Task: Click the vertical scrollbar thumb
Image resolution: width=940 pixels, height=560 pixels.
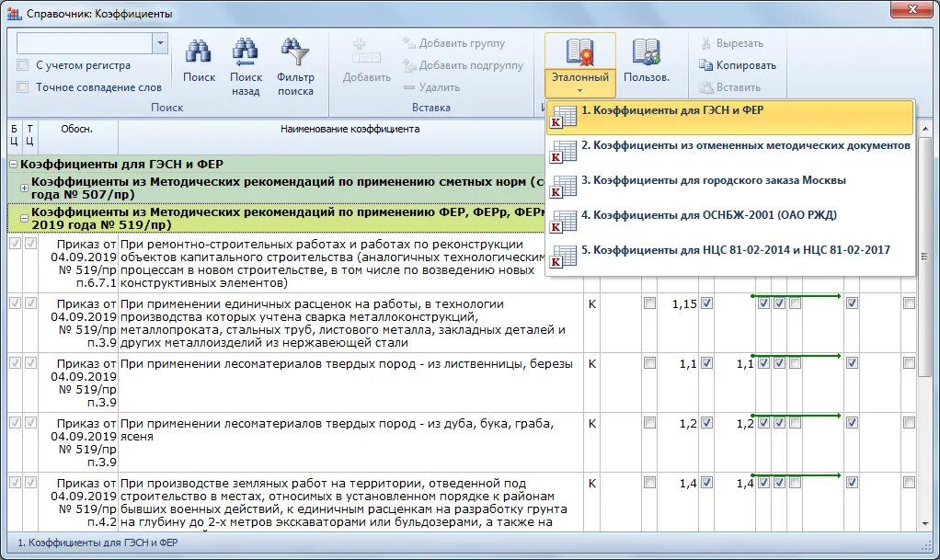Action: [924, 257]
